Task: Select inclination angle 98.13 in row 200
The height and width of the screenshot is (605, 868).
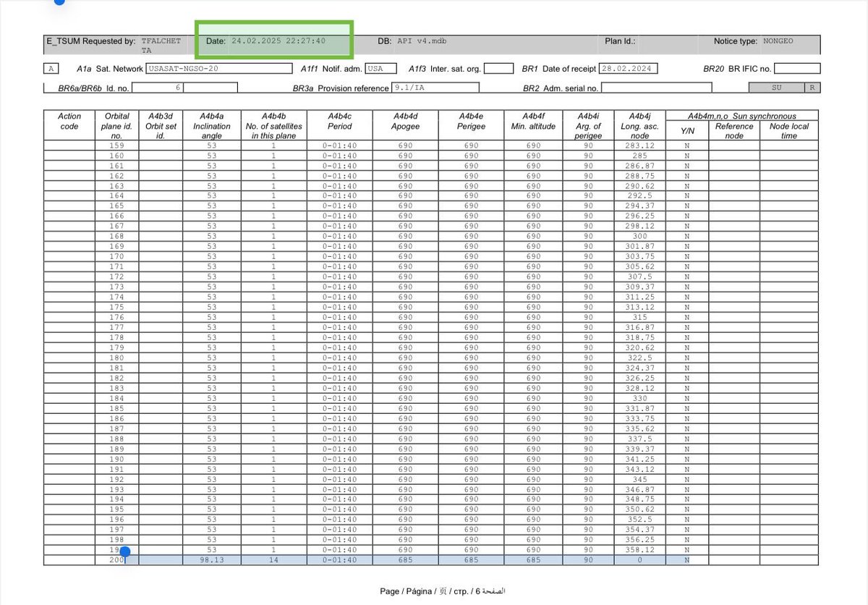Action: tap(212, 560)
